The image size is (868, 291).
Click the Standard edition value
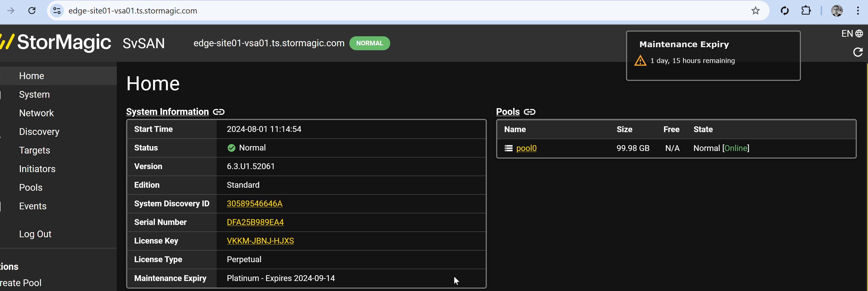click(243, 185)
